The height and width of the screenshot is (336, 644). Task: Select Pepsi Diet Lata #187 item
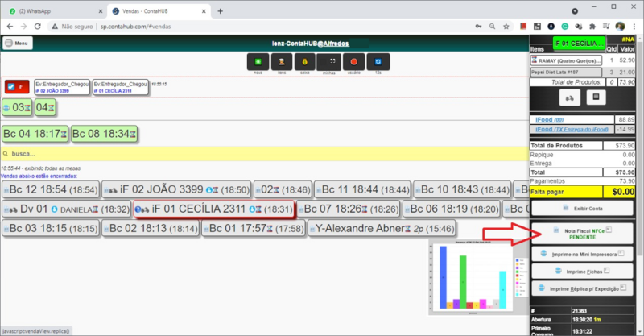click(566, 72)
